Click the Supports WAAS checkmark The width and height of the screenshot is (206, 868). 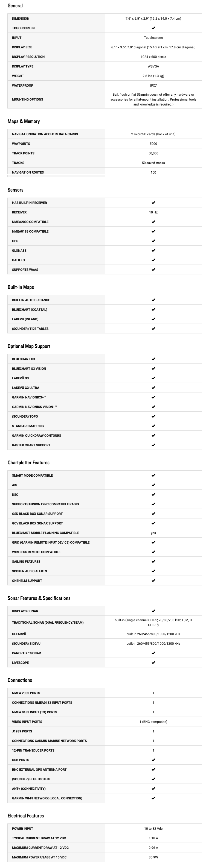pyautogui.click(x=153, y=269)
